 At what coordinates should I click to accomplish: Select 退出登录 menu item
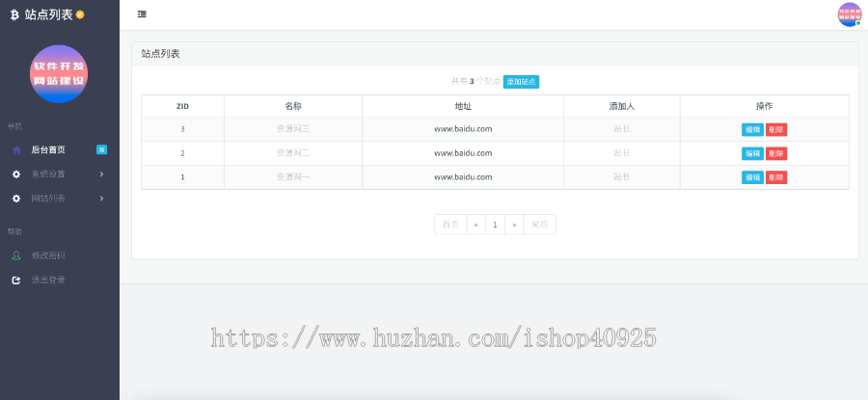click(x=59, y=280)
